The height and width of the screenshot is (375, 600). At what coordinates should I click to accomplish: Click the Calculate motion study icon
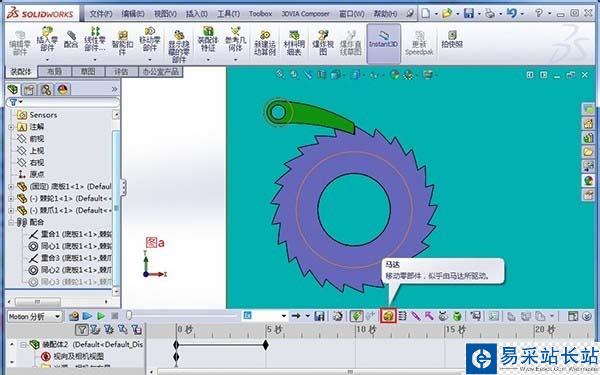74,316
